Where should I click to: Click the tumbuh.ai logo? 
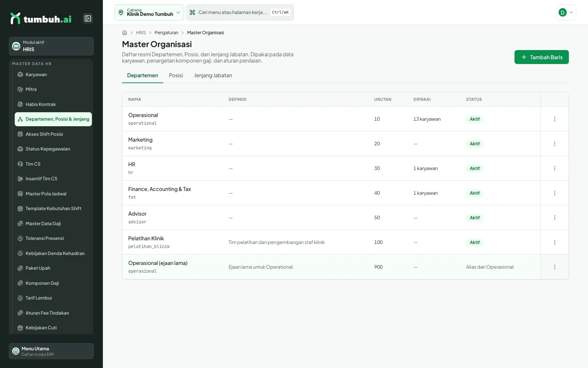[41, 19]
